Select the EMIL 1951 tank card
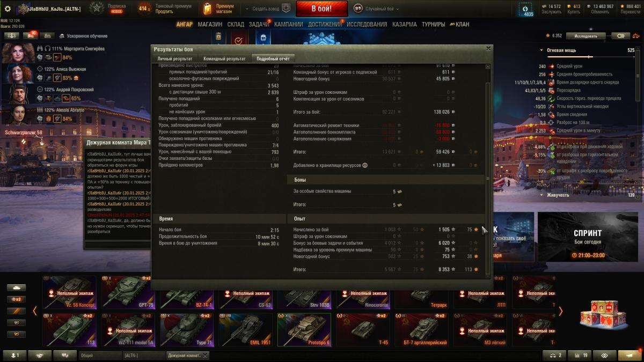The height and width of the screenshot is (362, 644). [245, 329]
